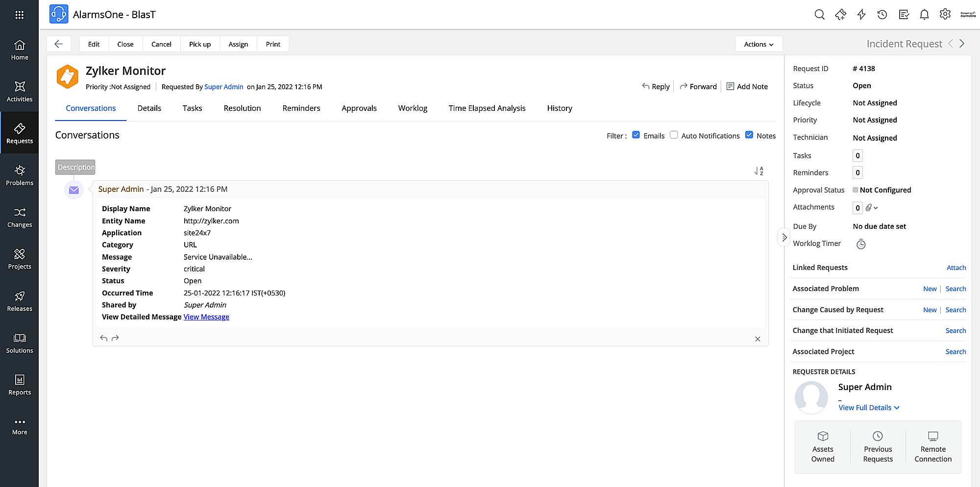Open Solutions module in the sidebar
This screenshot has width=980, height=487.
tap(20, 343)
